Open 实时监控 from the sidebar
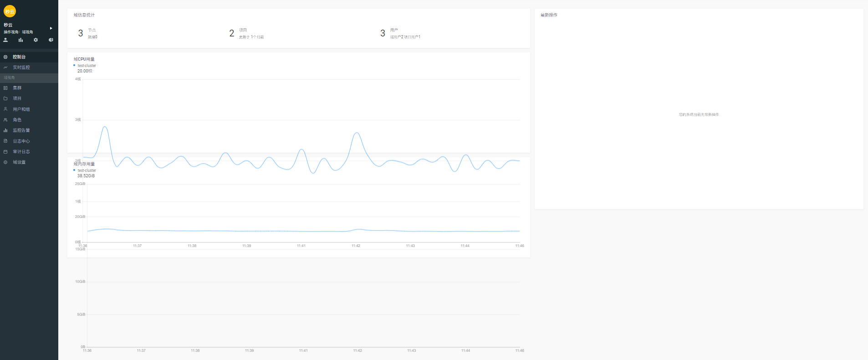The width and height of the screenshot is (868, 360). (x=21, y=67)
